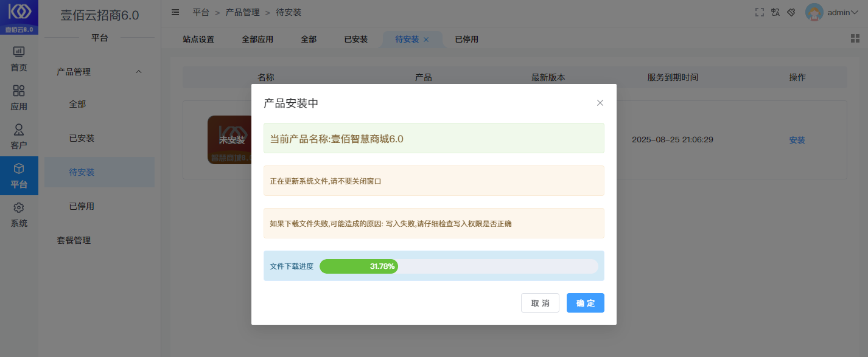
Task: Open 客户 in the left sidebar
Action: coord(19,137)
